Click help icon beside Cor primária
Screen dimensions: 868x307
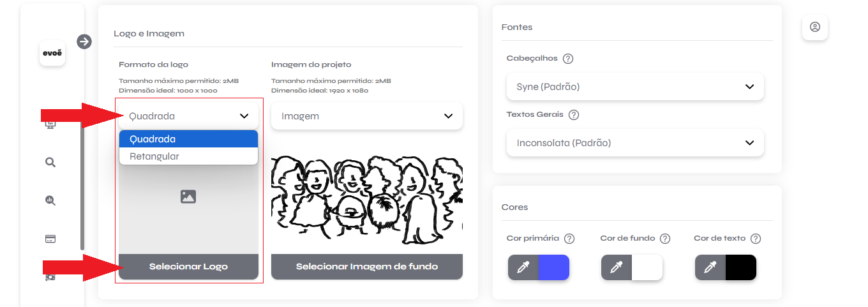569,239
